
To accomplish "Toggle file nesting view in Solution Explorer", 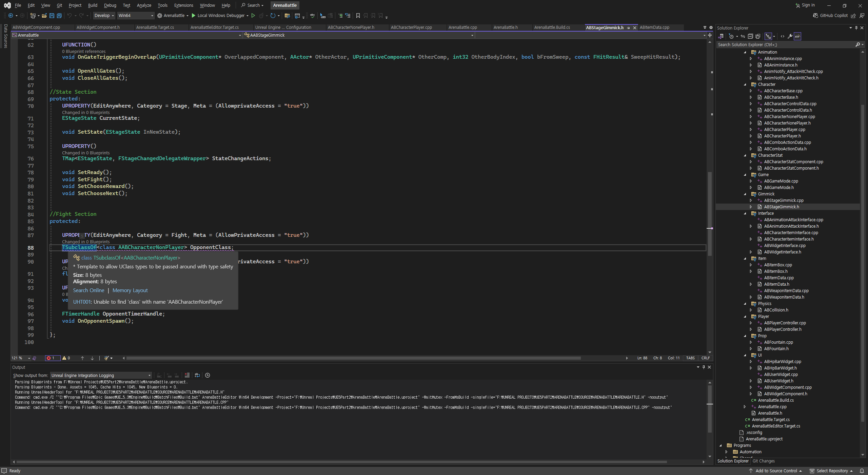I will (768, 36).
